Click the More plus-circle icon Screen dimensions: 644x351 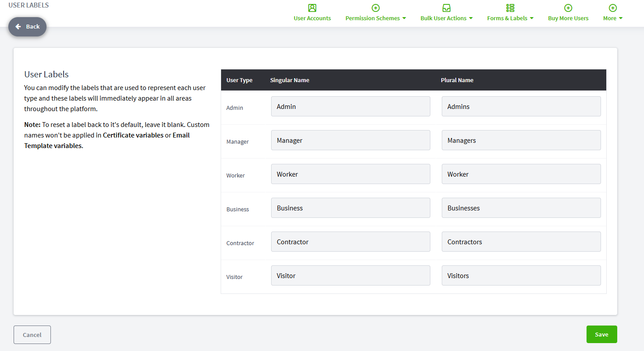coord(613,8)
